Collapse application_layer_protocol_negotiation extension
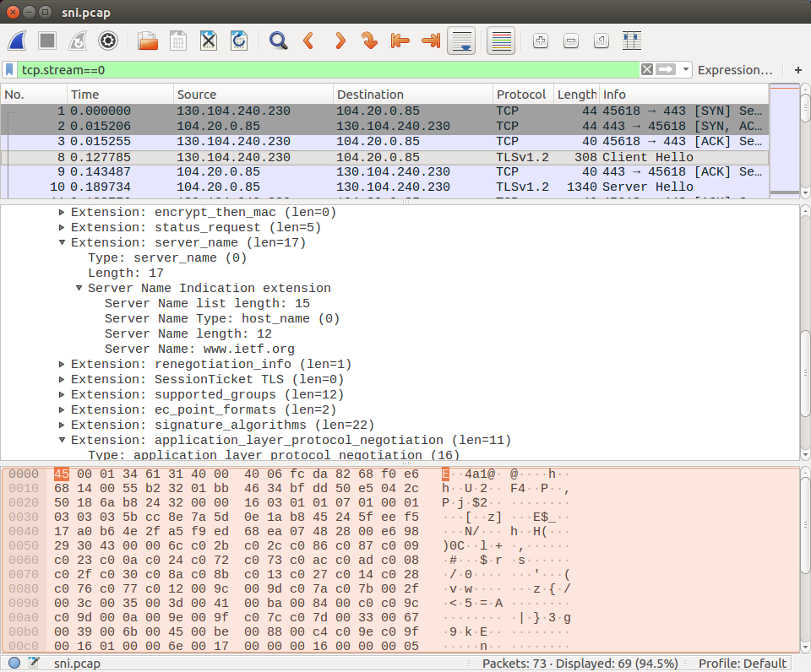Image resolution: width=811 pixels, height=672 pixels. pyautogui.click(x=62, y=440)
